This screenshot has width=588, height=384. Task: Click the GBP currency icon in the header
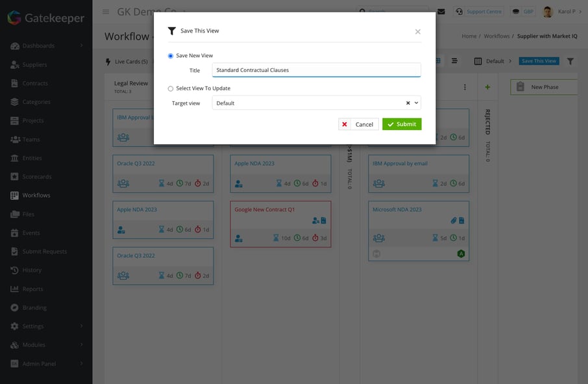click(517, 11)
